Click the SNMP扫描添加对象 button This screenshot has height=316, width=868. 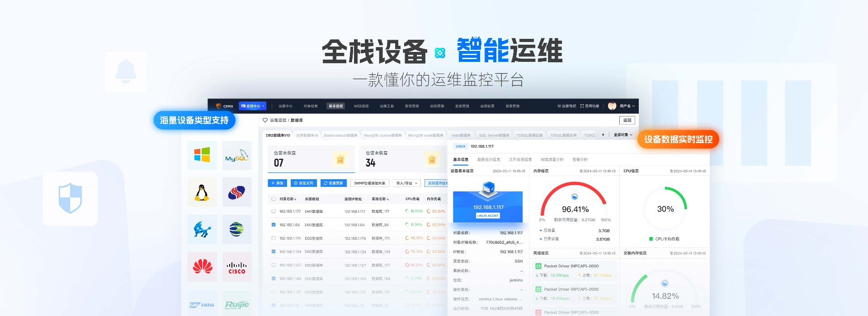point(370,183)
